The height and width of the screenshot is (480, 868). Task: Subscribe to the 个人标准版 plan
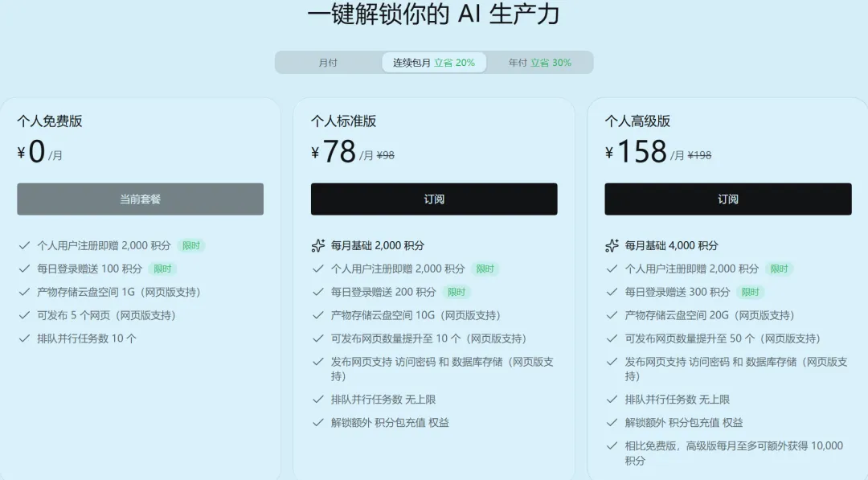tap(434, 199)
